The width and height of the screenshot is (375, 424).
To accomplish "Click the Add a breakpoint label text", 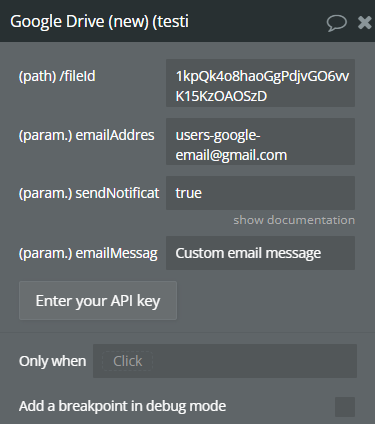I will click(x=122, y=406).
